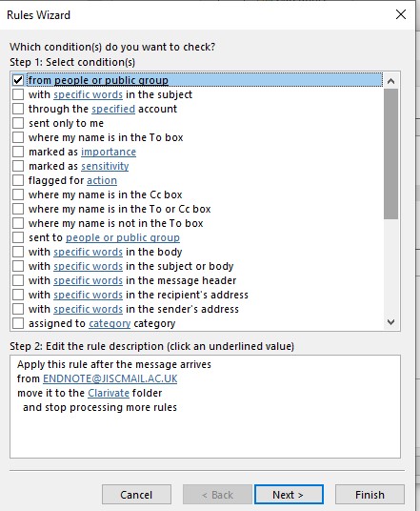
Task: Tick 'where my name is in the Cc box'
Action: pyautogui.click(x=18, y=194)
